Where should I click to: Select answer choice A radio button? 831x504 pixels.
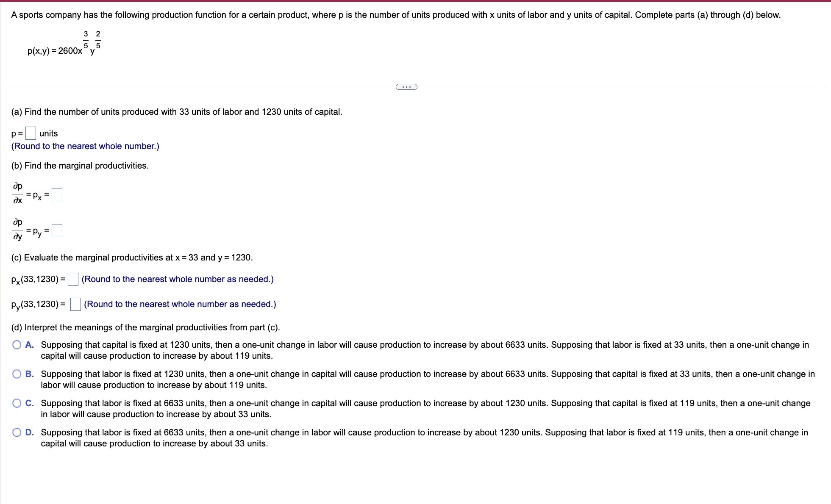tap(17, 345)
